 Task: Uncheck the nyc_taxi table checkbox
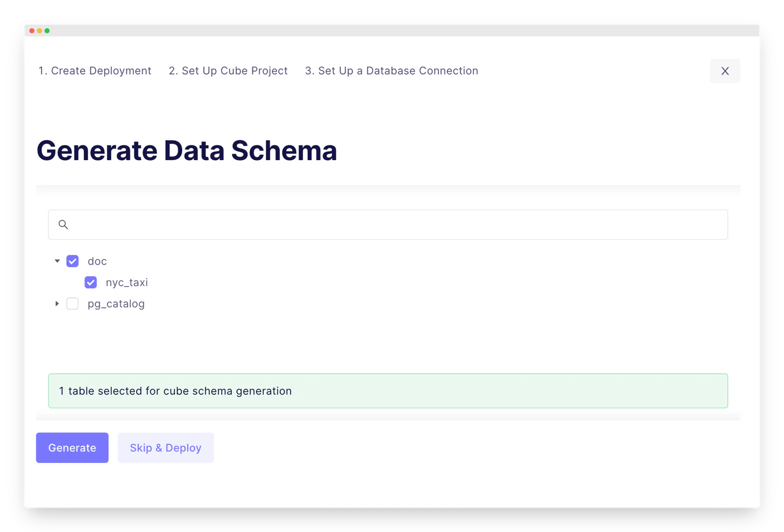coord(91,282)
